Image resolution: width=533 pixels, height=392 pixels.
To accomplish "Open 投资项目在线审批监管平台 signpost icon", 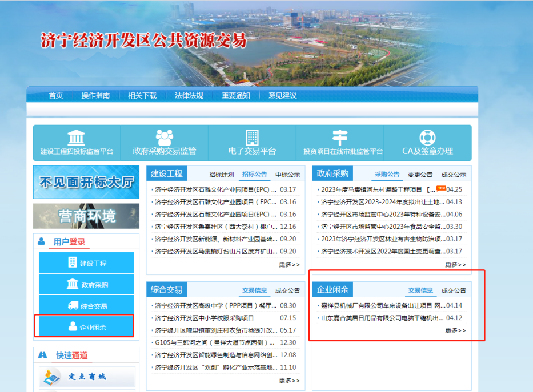I will [x=340, y=137].
